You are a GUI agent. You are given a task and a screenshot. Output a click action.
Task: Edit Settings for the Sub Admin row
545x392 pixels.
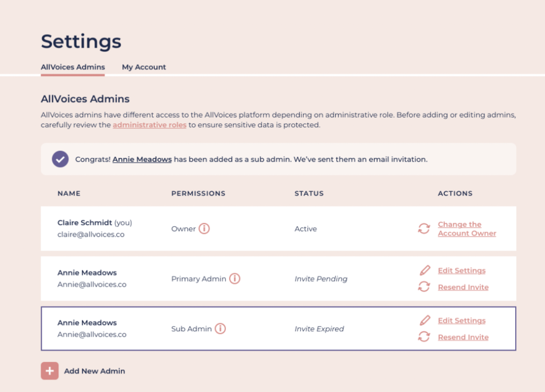pos(461,321)
